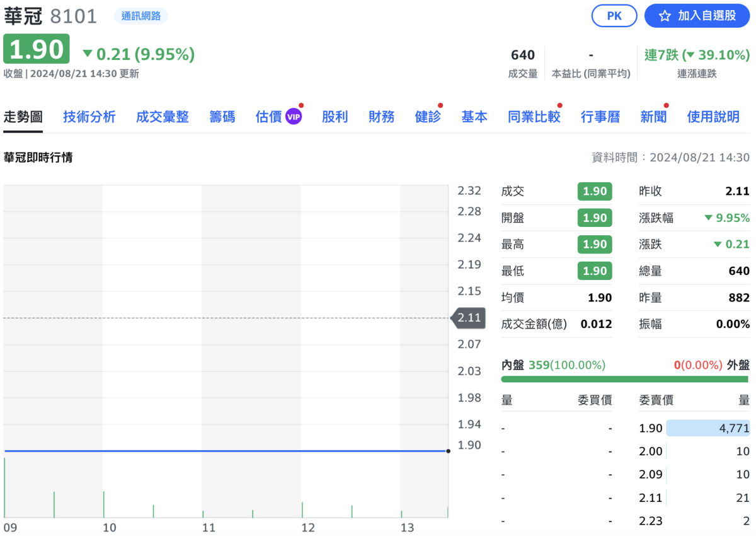Select the 走勢圖 tab

point(23,117)
